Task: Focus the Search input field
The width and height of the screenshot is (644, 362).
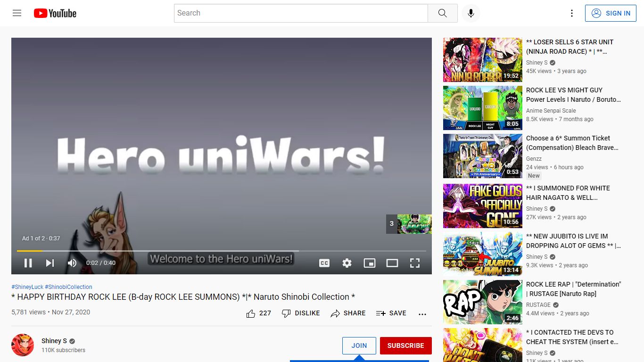Action: (301, 13)
